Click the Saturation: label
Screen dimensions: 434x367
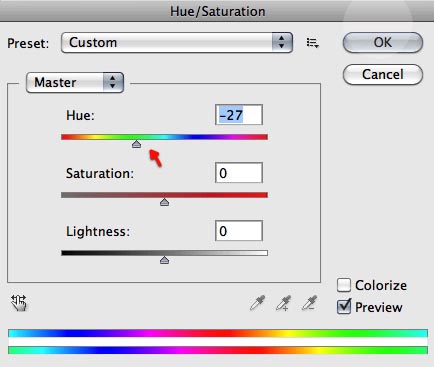click(x=100, y=173)
